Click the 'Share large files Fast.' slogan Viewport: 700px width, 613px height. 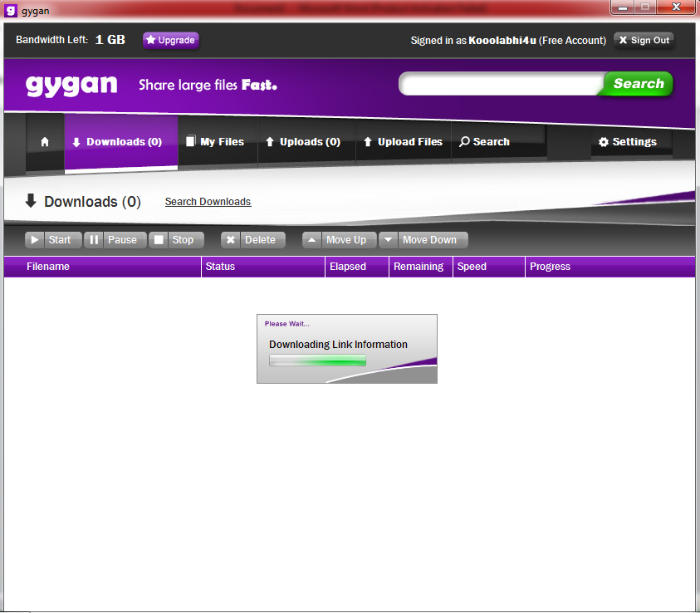coord(208,85)
